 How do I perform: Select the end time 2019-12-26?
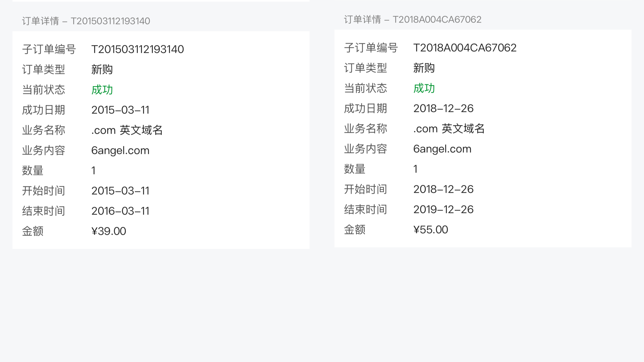point(444,209)
